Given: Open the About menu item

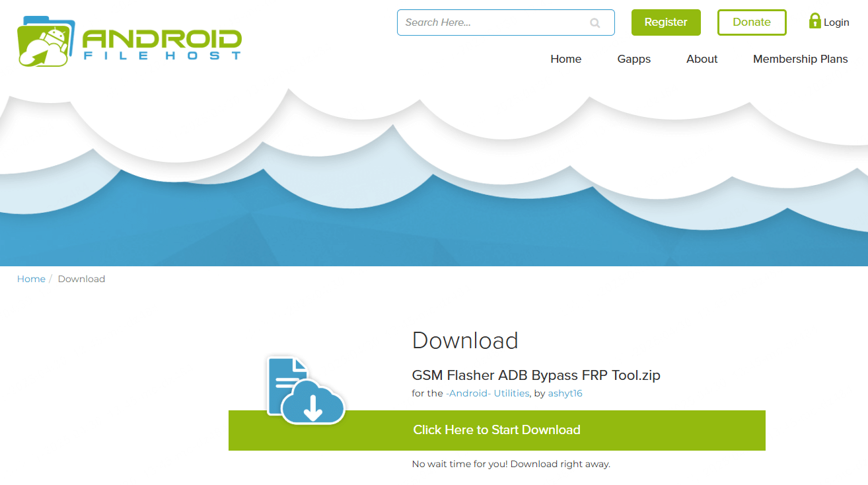Looking at the screenshot, I should coord(702,59).
